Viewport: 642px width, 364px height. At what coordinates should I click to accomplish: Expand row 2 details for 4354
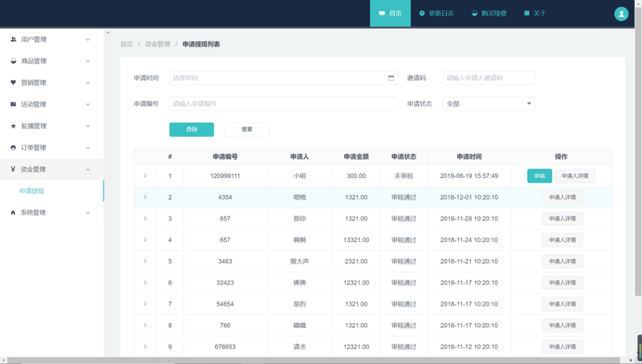145,197
